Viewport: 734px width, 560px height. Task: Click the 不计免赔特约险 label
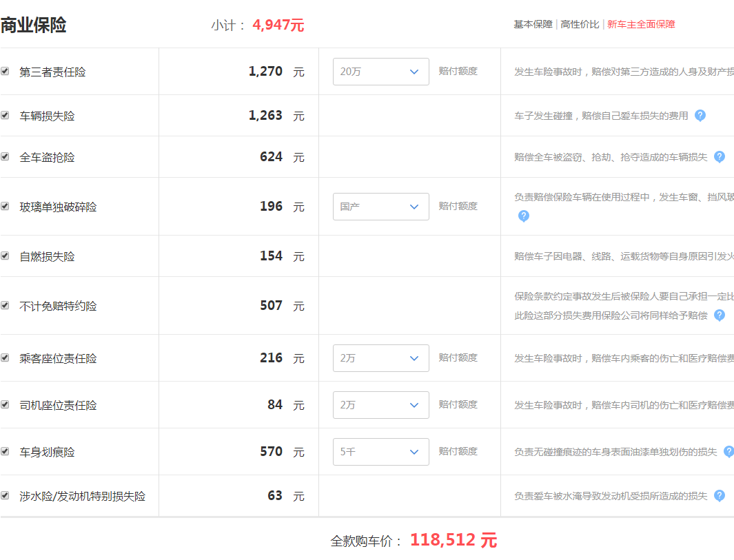click(x=58, y=306)
